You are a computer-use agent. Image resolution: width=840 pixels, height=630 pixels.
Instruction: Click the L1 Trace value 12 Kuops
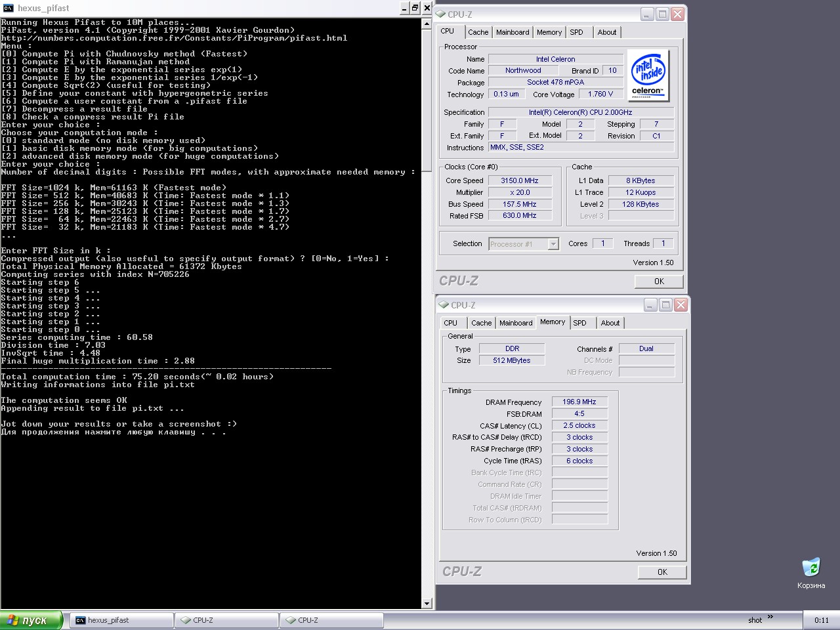[x=640, y=192]
